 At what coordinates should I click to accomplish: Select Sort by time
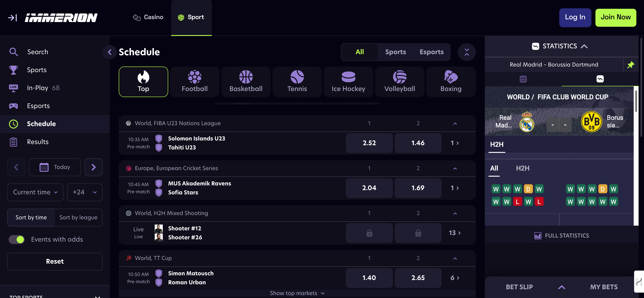pos(31,217)
